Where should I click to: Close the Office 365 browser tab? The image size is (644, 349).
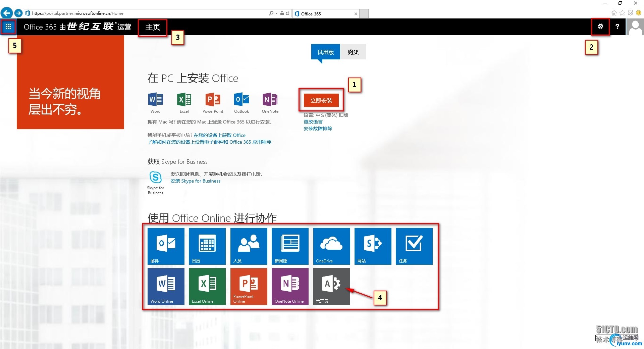click(356, 14)
